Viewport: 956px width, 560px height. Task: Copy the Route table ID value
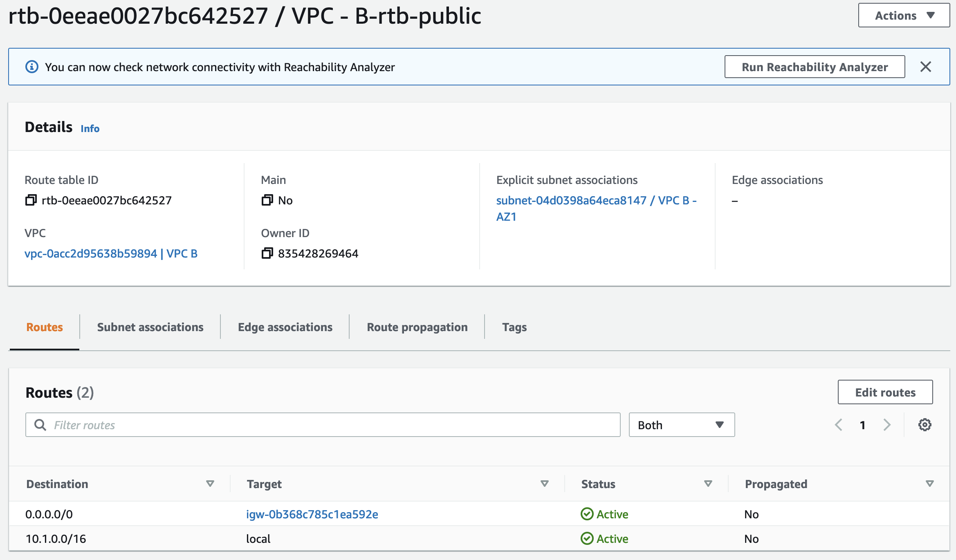tap(31, 200)
